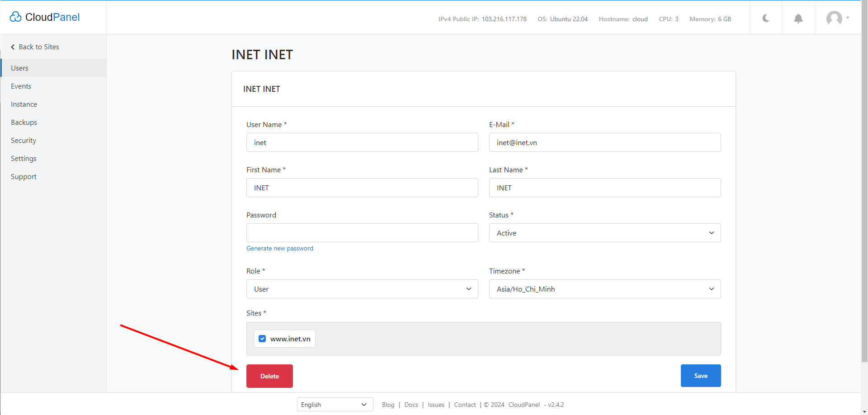Open the Settings menu item
868x415 pixels.
[53, 158]
